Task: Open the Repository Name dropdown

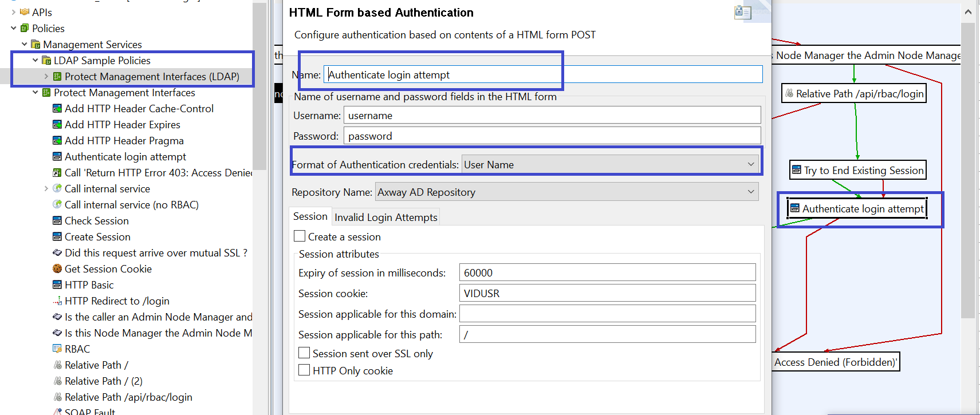Action: click(x=566, y=192)
